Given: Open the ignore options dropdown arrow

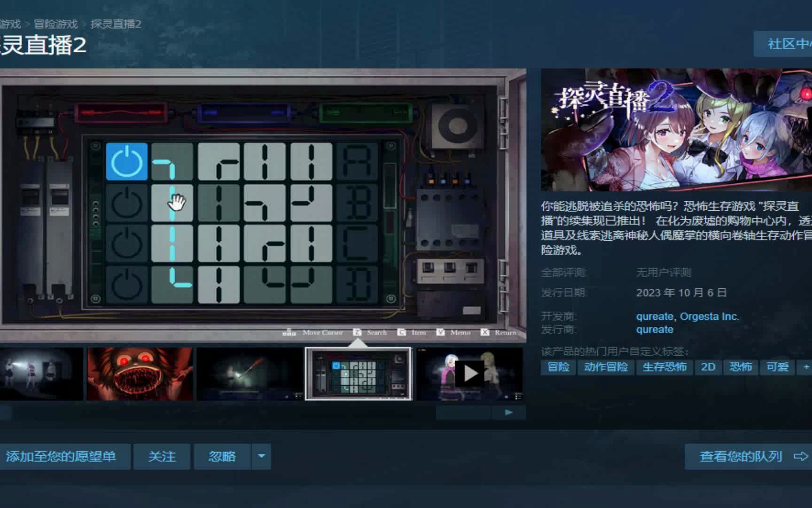Looking at the screenshot, I should click(262, 456).
